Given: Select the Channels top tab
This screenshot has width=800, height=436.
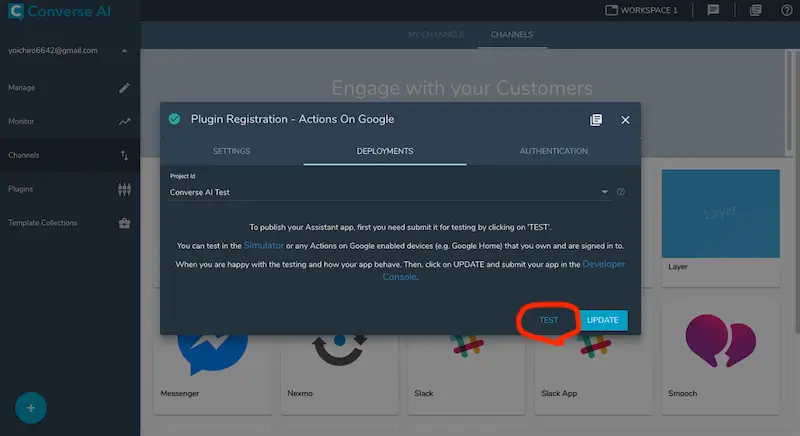Looking at the screenshot, I should 512,35.
